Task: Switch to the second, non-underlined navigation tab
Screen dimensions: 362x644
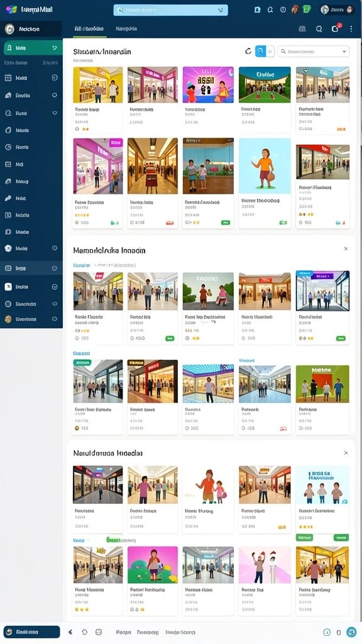Action: click(126, 29)
